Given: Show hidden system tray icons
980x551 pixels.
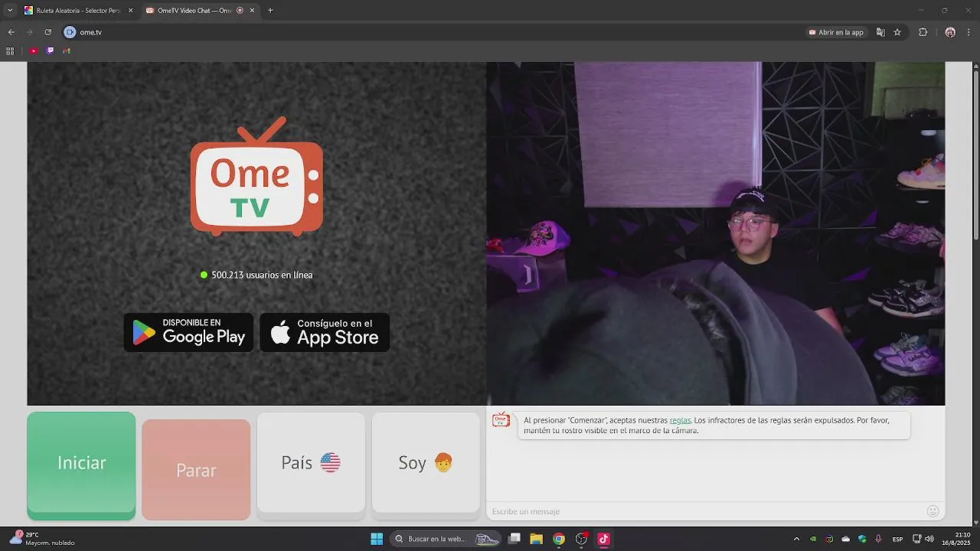Looking at the screenshot, I should click(796, 539).
